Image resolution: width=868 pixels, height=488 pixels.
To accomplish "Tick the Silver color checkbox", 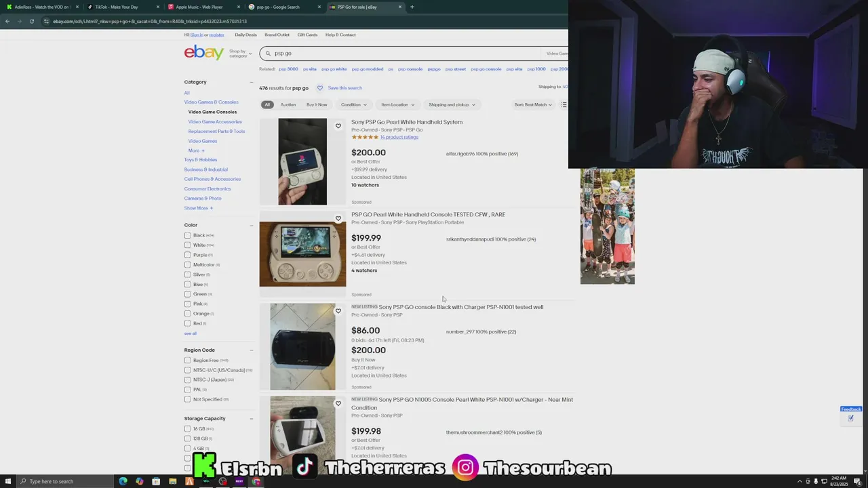I will 187,274.
